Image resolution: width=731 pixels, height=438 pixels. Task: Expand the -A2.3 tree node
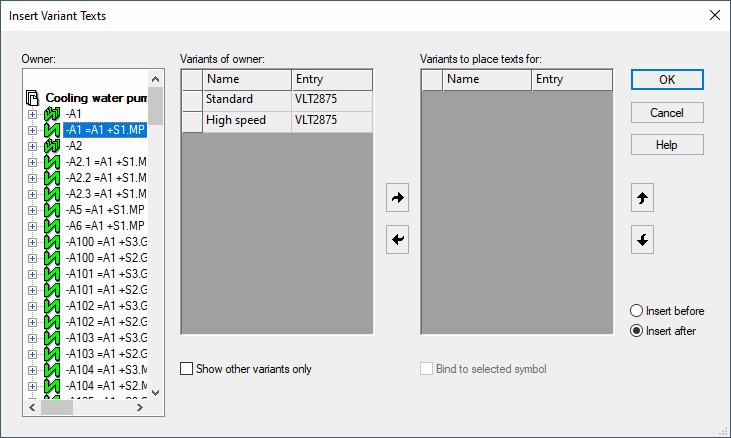(x=33, y=194)
